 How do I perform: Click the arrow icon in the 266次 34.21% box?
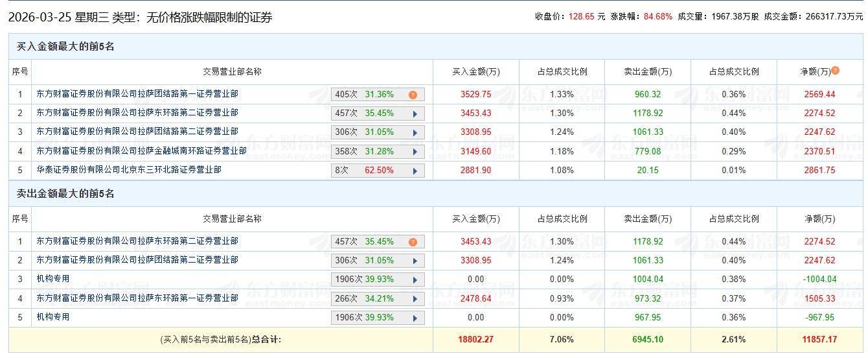point(415,299)
